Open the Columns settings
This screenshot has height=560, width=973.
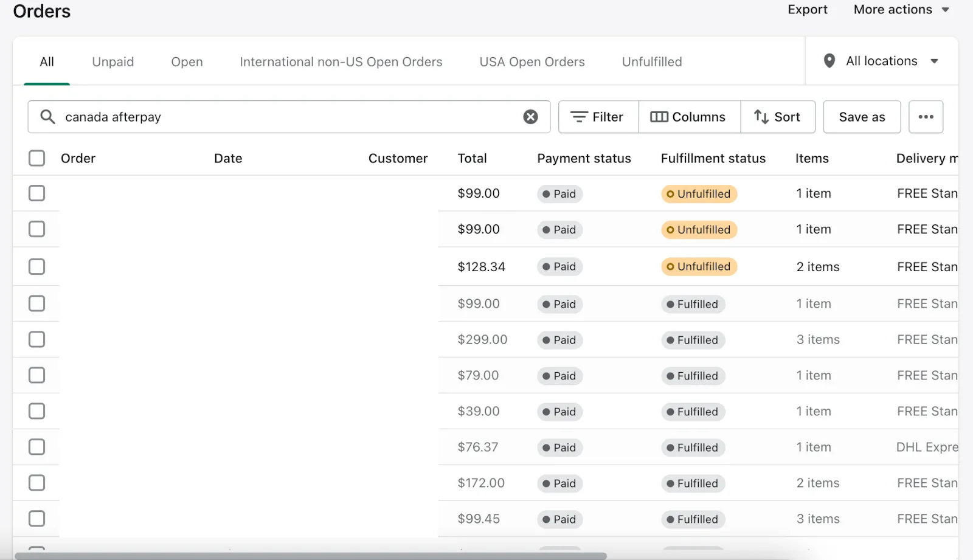click(689, 117)
